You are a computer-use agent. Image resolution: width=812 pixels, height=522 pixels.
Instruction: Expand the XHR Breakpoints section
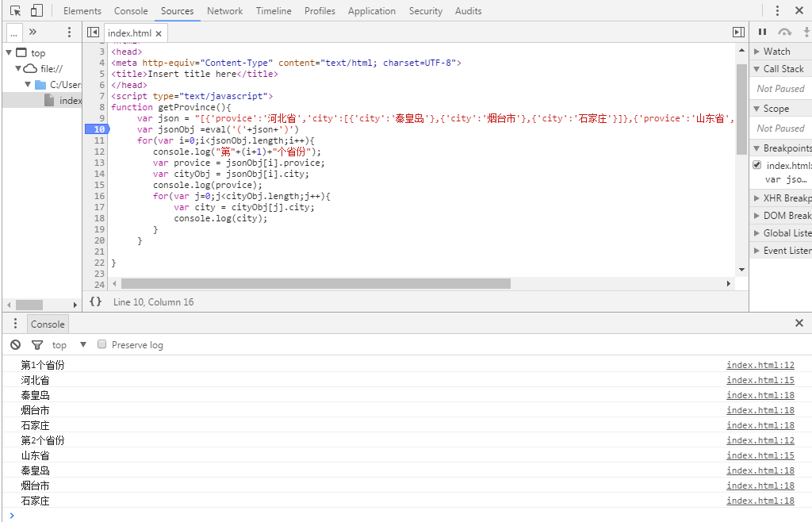pos(757,198)
